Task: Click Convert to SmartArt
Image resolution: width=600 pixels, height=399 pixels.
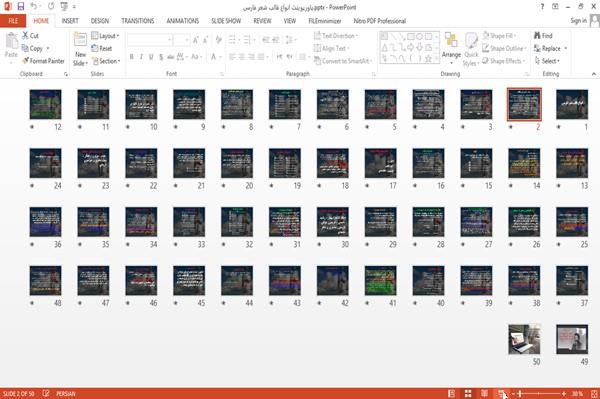Action: [343, 61]
